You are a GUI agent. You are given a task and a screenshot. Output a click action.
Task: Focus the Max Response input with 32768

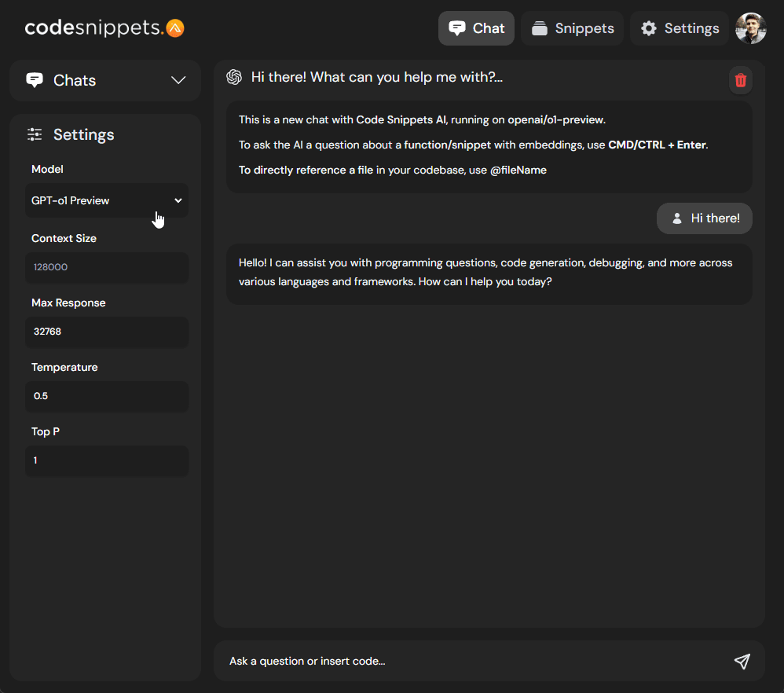107,332
